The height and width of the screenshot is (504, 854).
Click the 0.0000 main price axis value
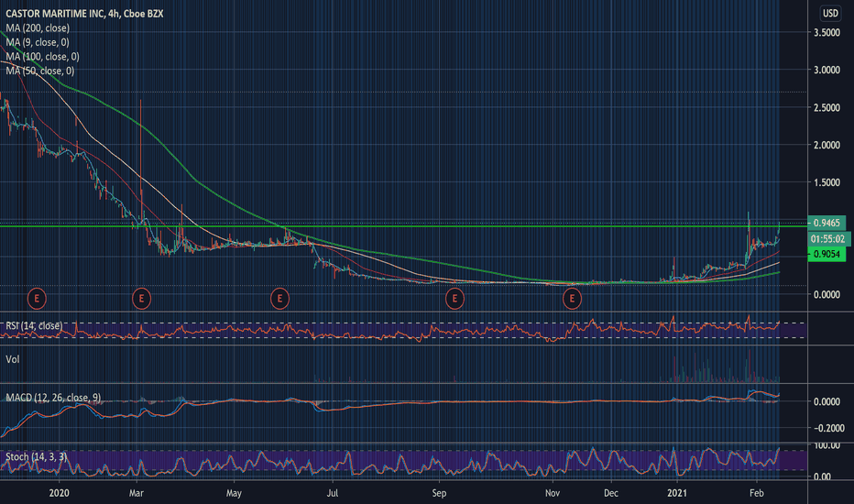827,295
